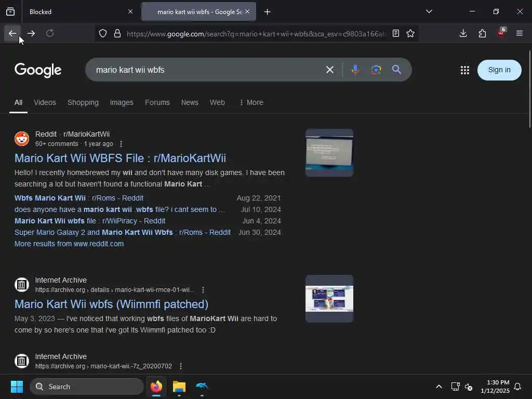
Task: Open options dots beside mario-kart-wii.-7z result
Action: 181,366
